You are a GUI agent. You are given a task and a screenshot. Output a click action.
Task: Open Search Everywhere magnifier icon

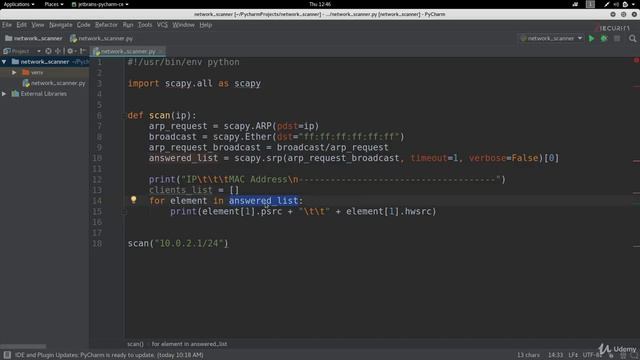tap(632, 38)
